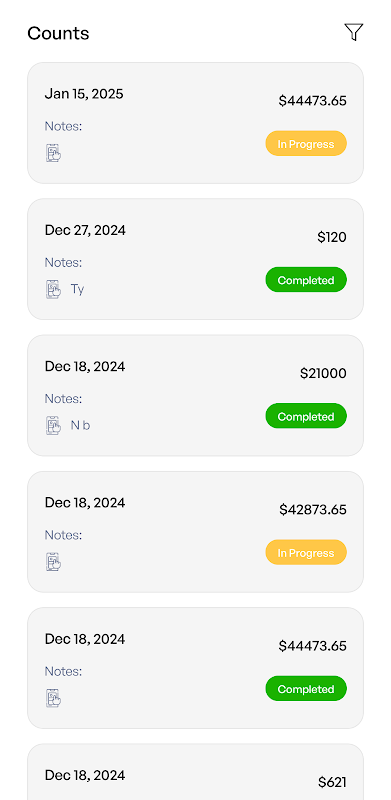Tap the notes icon on Jan 15, 2025 card

tap(54, 153)
